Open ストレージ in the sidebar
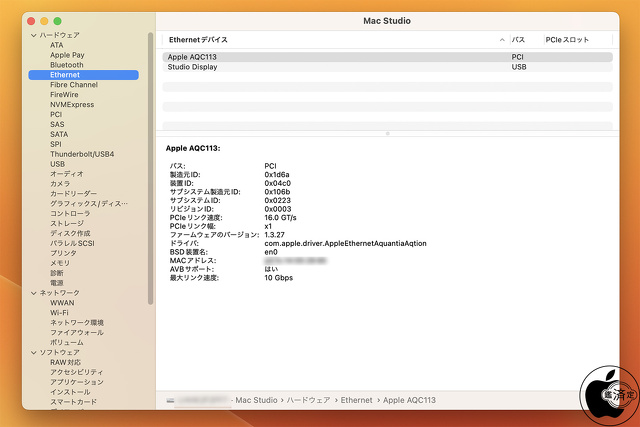This screenshot has height=427, width=640. click(67, 223)
